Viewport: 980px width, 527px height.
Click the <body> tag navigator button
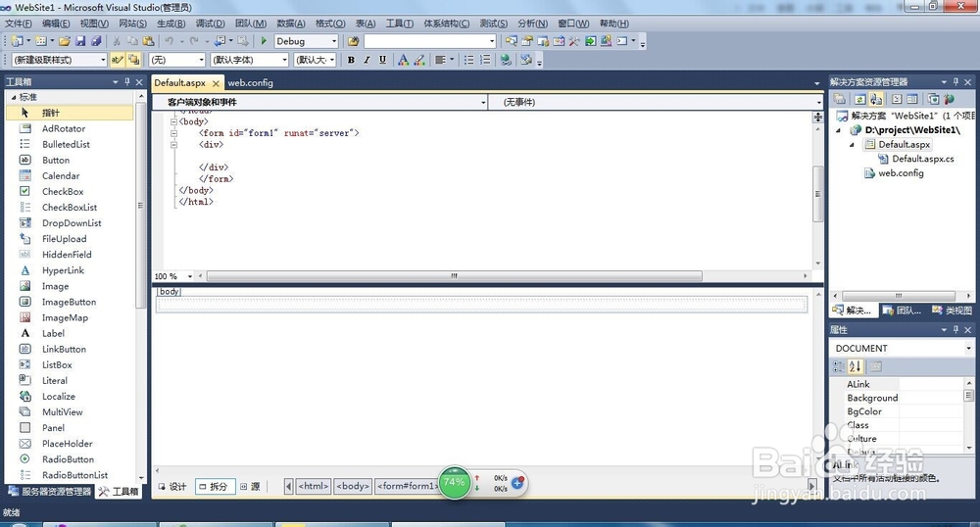point(353,486)
